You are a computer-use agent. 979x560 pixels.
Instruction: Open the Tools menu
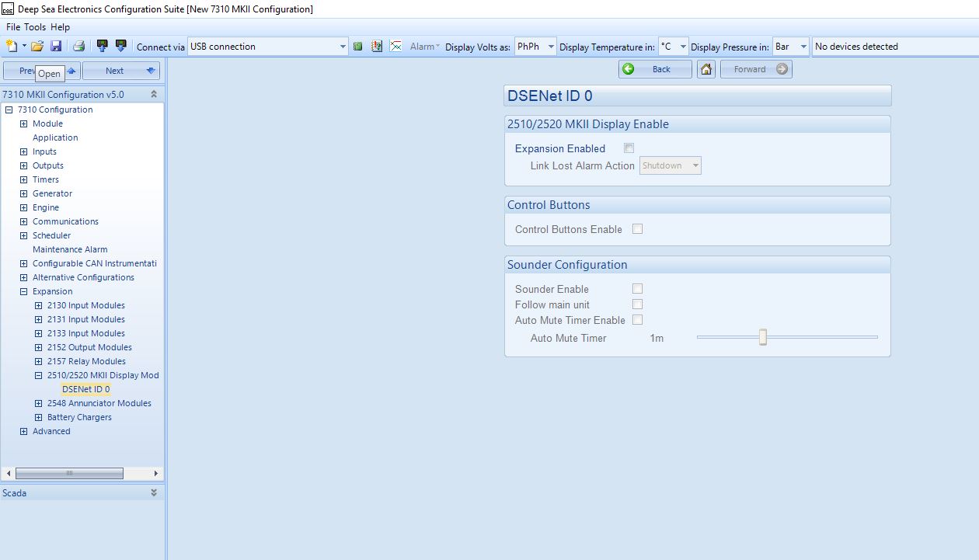(x=35, y=27)
